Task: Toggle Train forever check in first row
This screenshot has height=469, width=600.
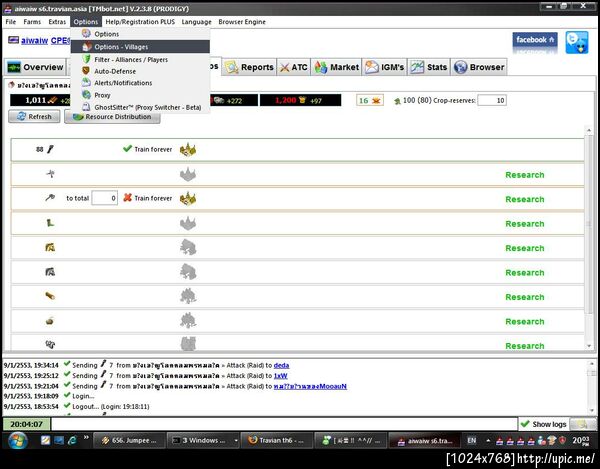Action: [127, 149]
